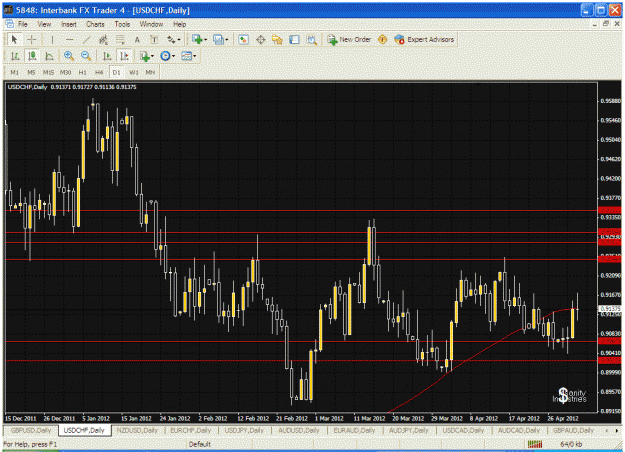Click the New Order button

coord(350,39)
